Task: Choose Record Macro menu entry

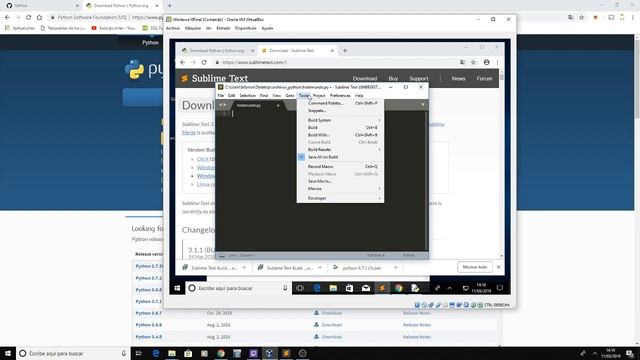Action: (340, 167)
